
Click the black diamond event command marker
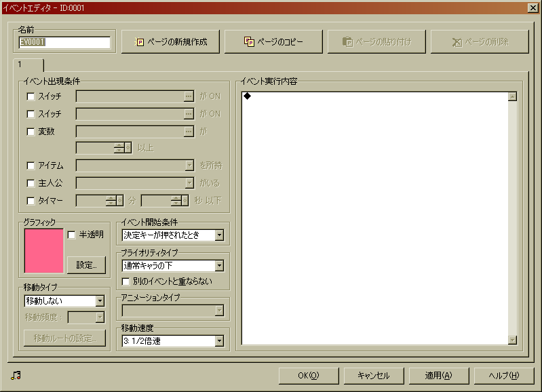click(x=247, y=96)
